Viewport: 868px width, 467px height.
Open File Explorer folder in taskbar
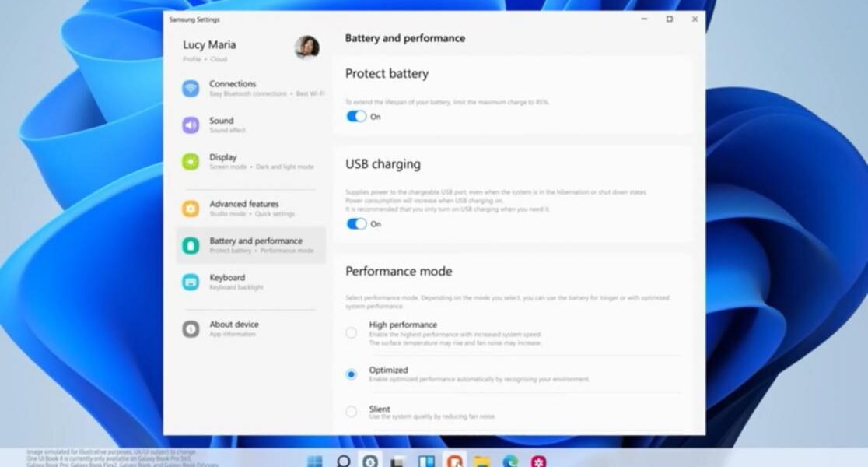pyautogui.click(x=482, y=462)
